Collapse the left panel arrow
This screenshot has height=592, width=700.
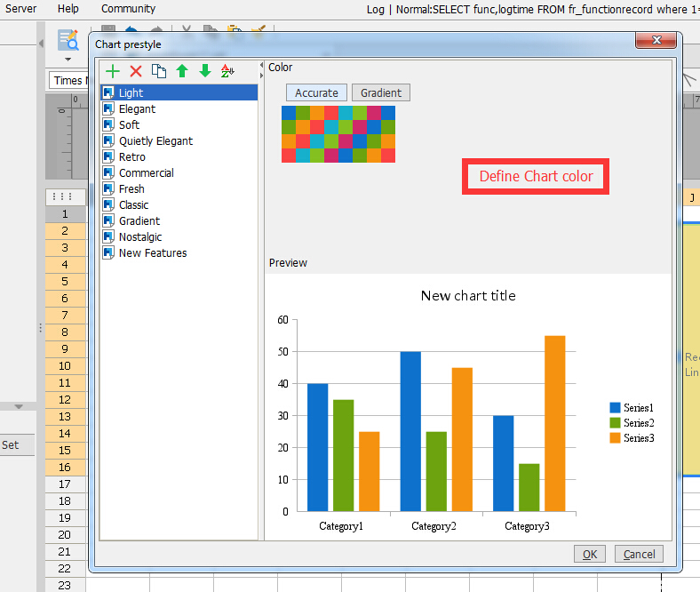[x=41, y=44]
